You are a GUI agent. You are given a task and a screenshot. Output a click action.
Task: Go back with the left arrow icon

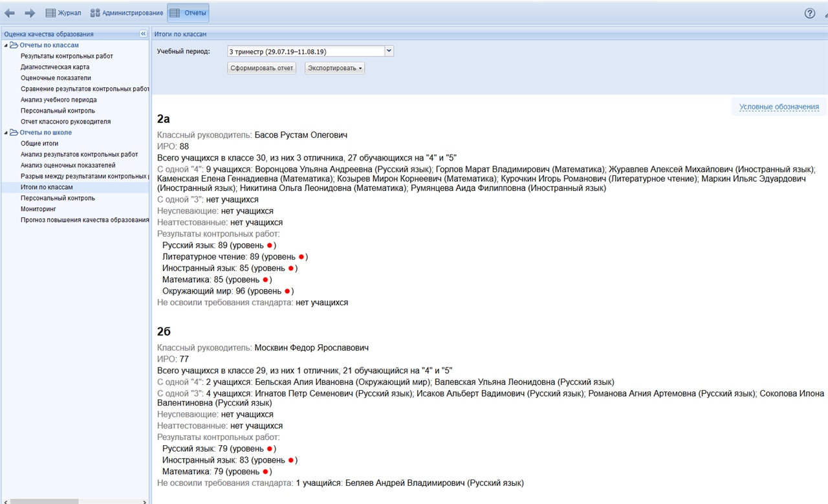pos(10,13)
